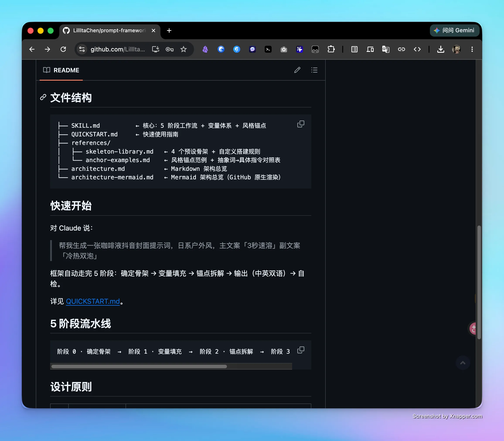Toggle device emulation icon
This screenshot has width=504, height=441.
(x=370, y=49)
